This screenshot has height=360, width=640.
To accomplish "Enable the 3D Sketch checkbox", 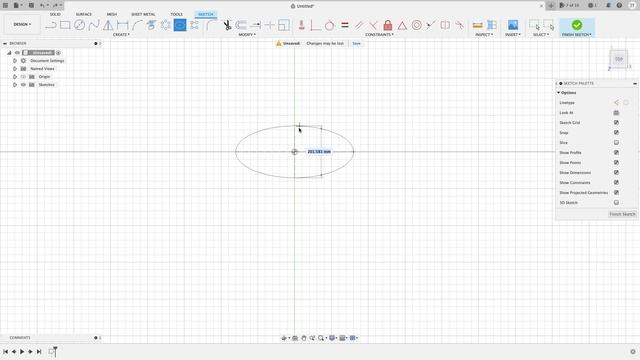I will [x=616, y=202].
